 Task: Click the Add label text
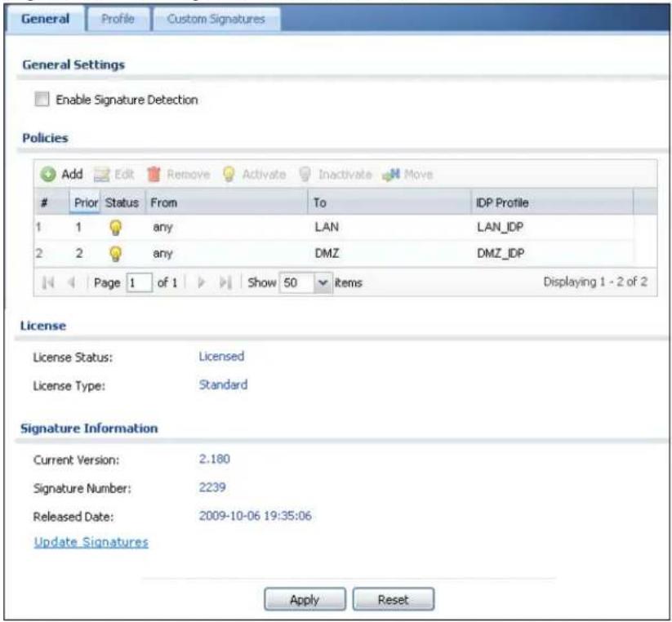(x=72, y=175)
